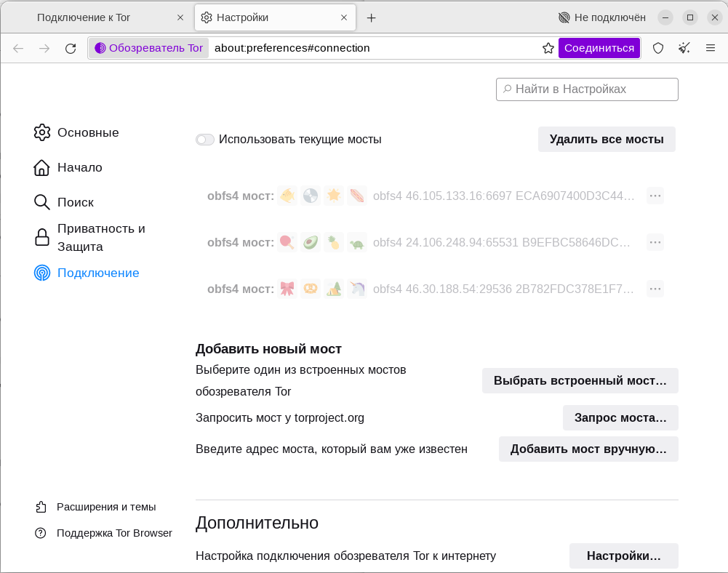The image size is (728, 573).
Task: Click the obfs4 46.30.188.54:29536 bridge text
Action: point(503,289)
